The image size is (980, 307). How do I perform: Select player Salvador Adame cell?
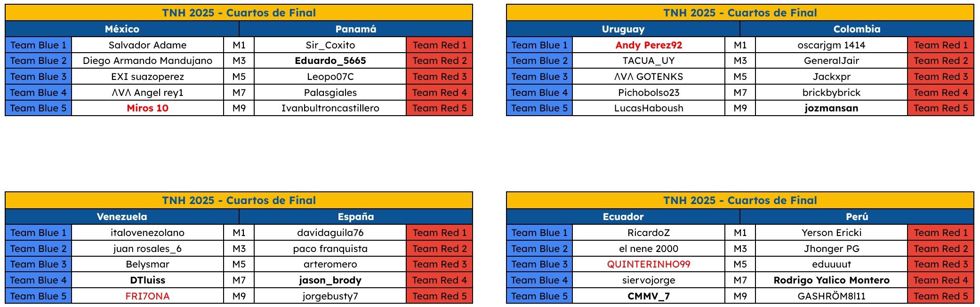[x=147, y=45]
